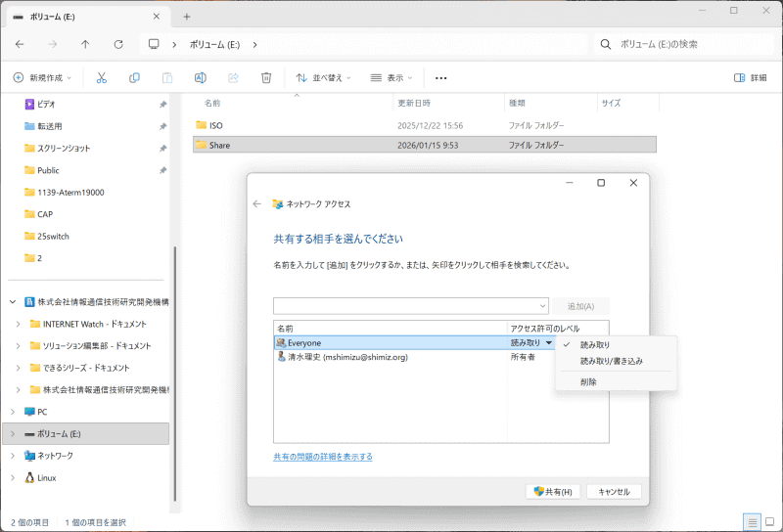Expand the PC tree node
783x532 pixels.
coord(13,412)
